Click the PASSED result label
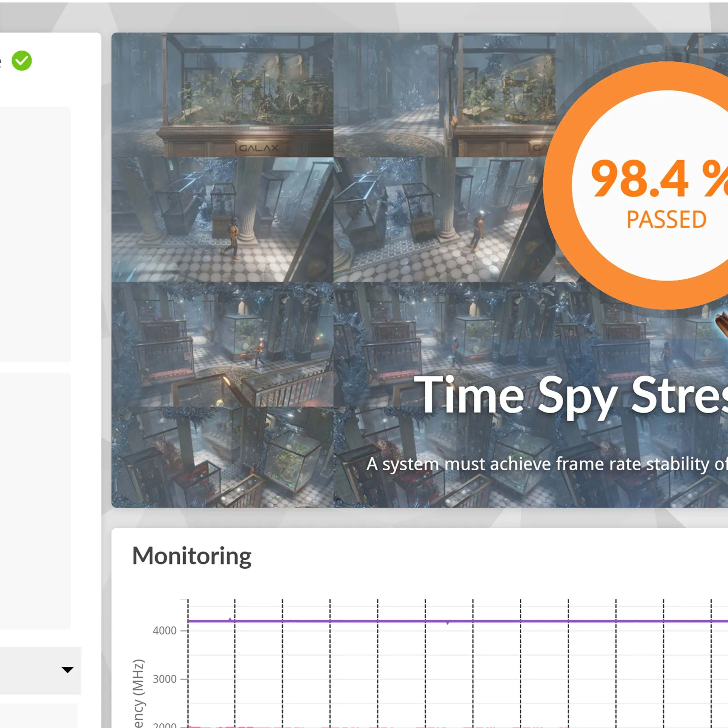This screenshot has width=728, height=728. (x=666, y=220)
